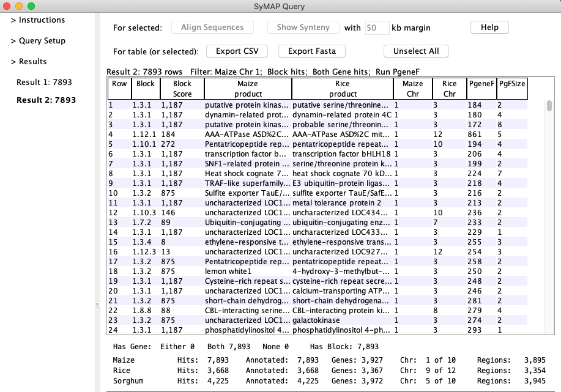Select row with Block 1.12.3
Viewport: 561px width, 392px height.
pyautogui.click(x=318, y=252)
